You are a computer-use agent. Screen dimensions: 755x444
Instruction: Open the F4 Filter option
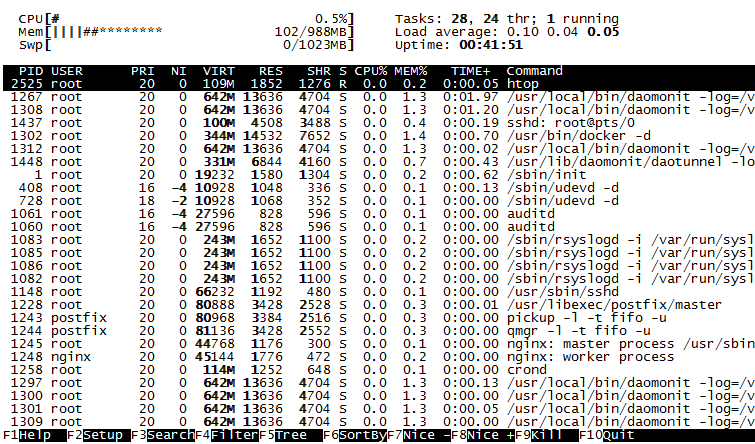click(231, 436)
